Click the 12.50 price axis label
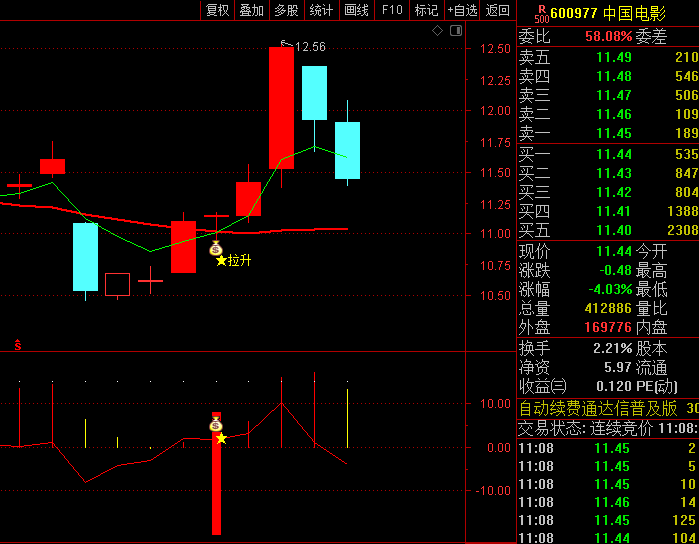The height and width of the screenshot is (544, 699). coord(495,49)
